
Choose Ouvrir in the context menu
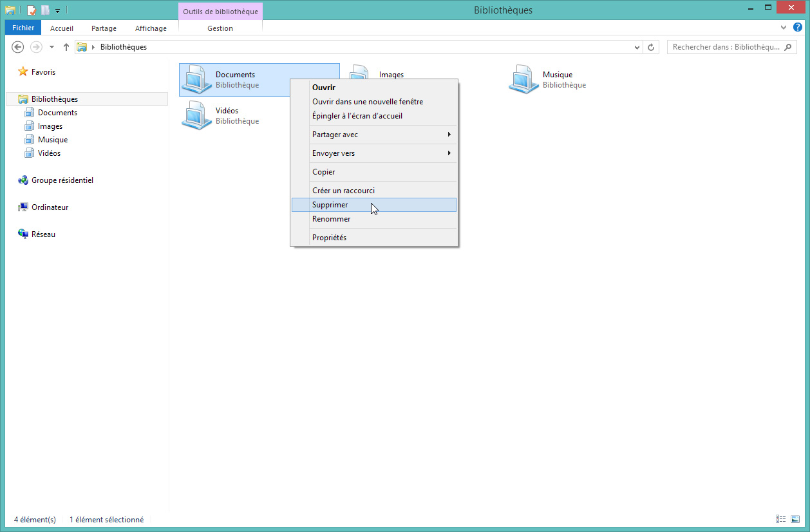(x=373, y=87)
